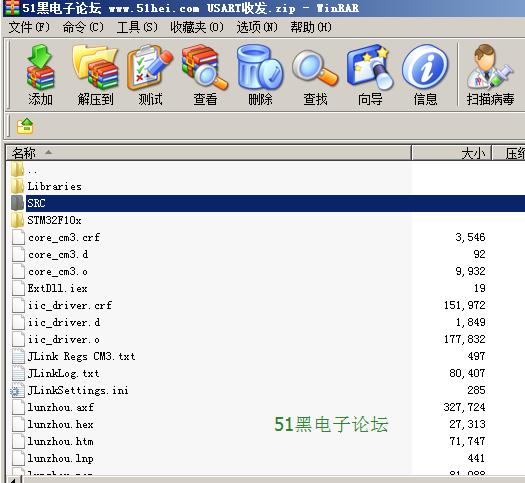Click the 扫描病毒 (Scan virus) icon
525x483 pixels.
(x=490, y=68)
